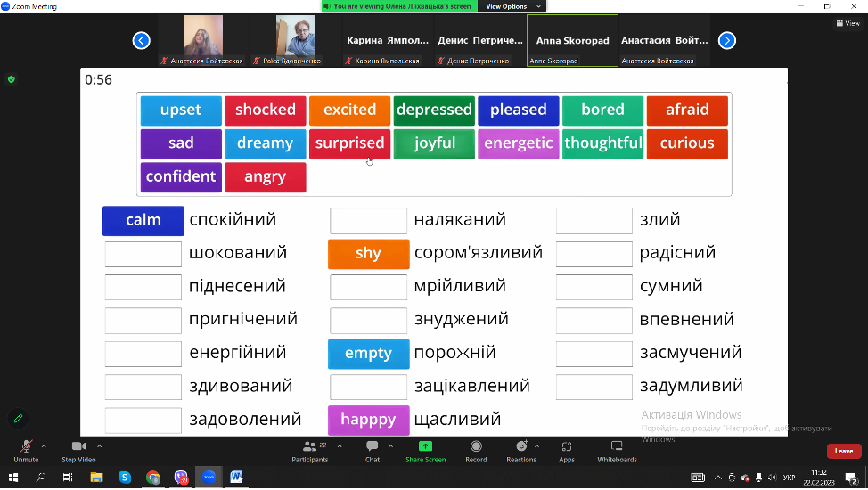Open the Chat panel
Image resolution: width=868 pixels, height=490 pixels.
pyautogui.click(x=372, y=447)
